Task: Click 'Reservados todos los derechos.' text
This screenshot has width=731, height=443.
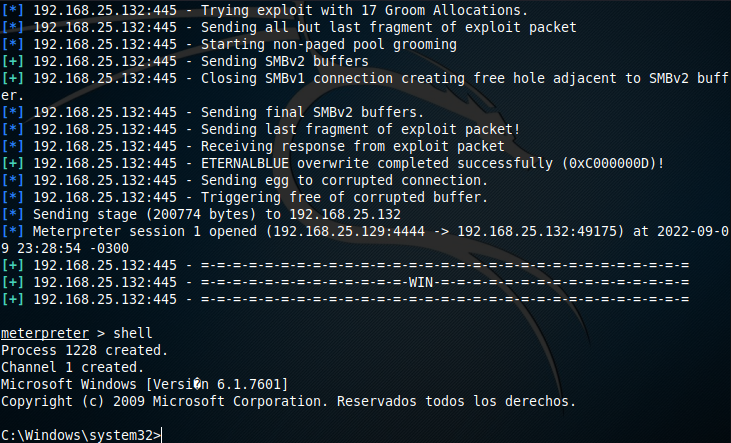Action: click(x=456, y=401)
